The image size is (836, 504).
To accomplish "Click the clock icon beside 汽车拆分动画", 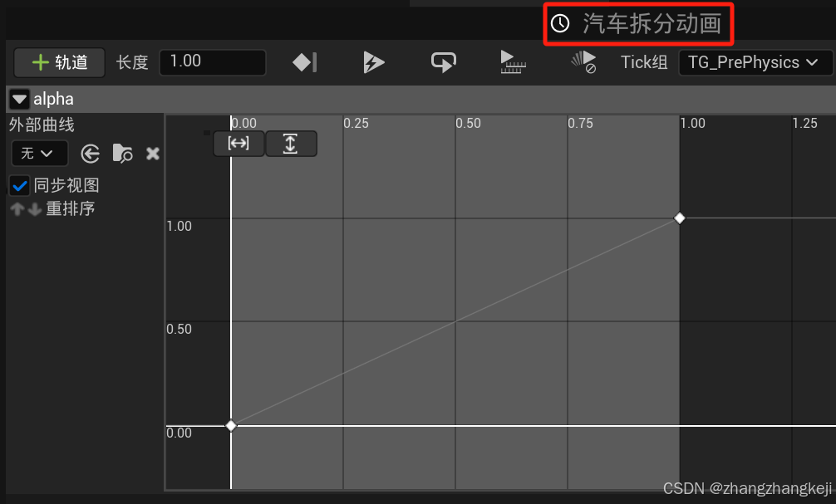I will [x=560, y=23].
